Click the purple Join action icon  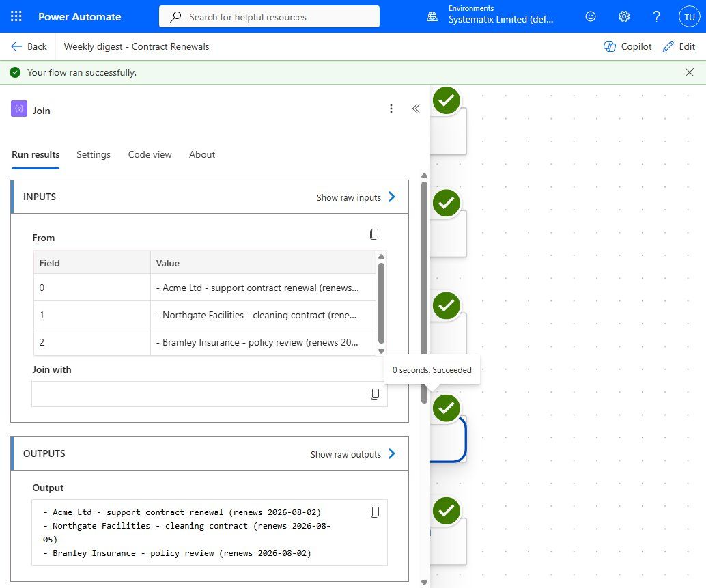point(19,109)
